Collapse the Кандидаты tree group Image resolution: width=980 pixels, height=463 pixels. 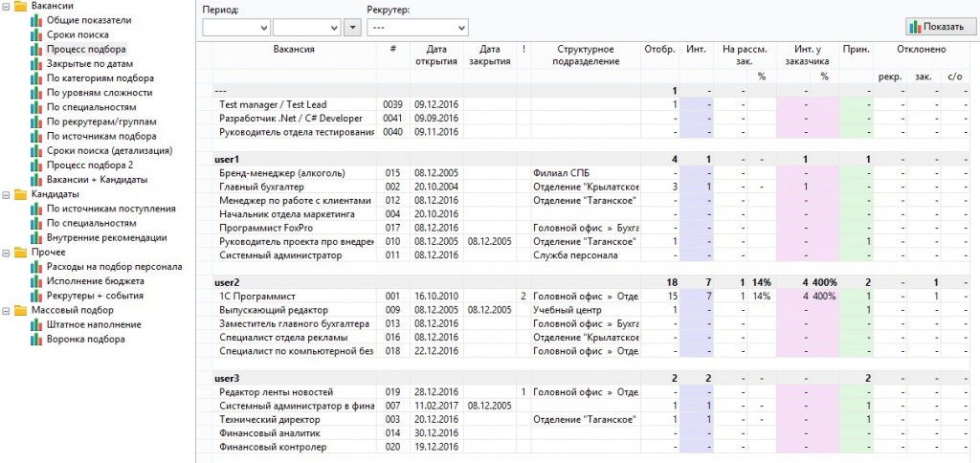[6, 194]
